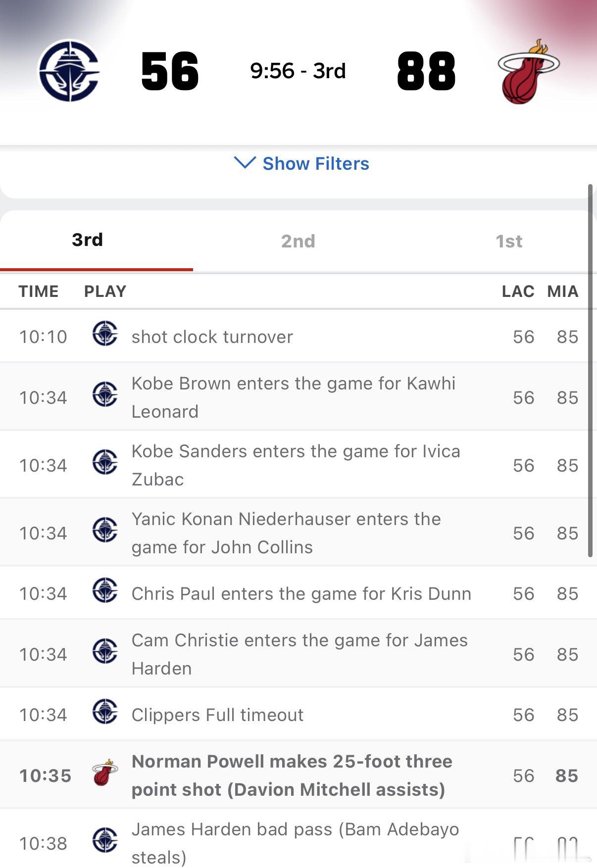This screenshot has width=597, height=868.
Task: Click the TIME column header
Action: [39, 291]
